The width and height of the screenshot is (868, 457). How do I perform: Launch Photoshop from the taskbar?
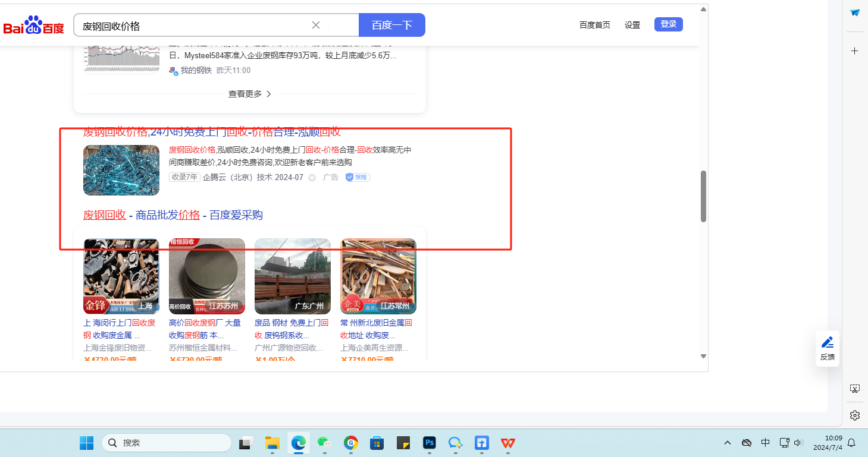tap(429, 443)
